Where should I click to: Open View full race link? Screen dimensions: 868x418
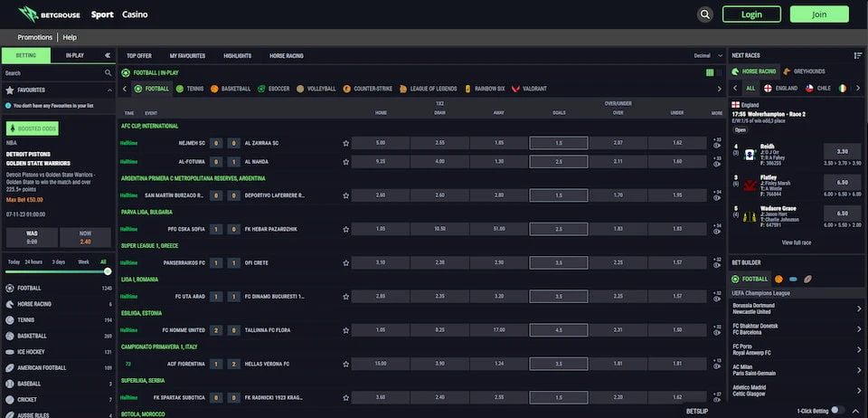(x=796, y=242)
